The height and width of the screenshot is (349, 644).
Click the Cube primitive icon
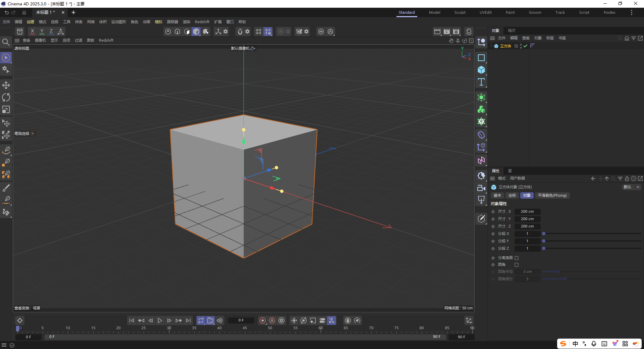point(481,70)
